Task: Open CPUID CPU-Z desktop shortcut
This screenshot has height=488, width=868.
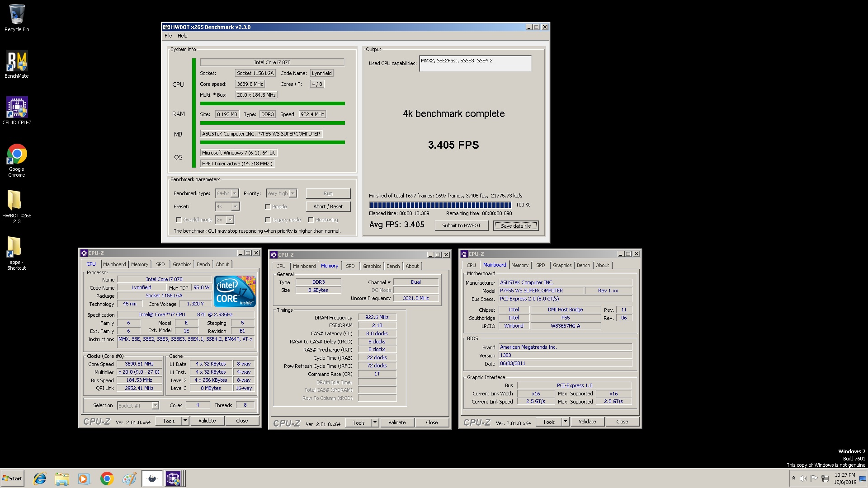Action: 17,111
